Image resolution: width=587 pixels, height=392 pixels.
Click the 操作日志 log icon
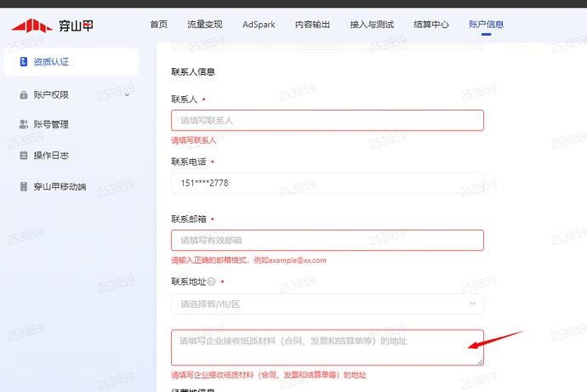24,156
